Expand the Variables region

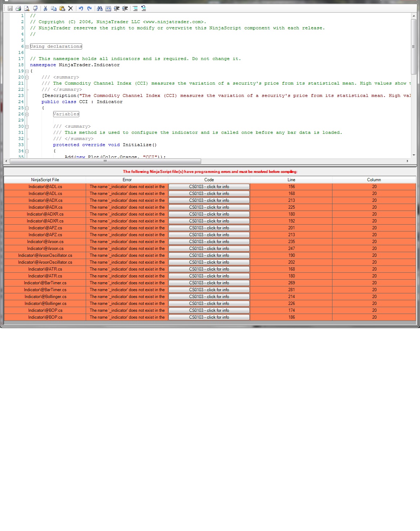(27, 114)
